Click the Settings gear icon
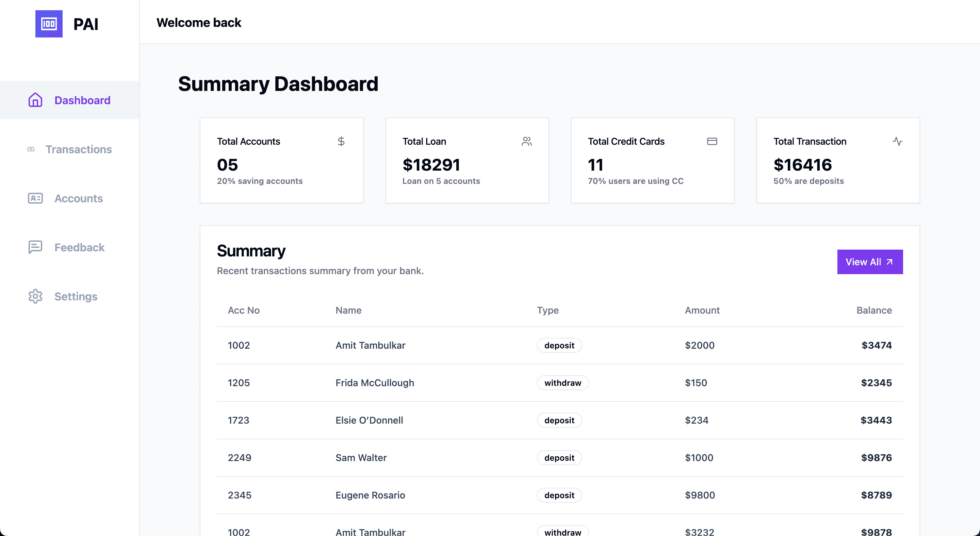Viewport: 980px width, 536px height. click(34, 296)
